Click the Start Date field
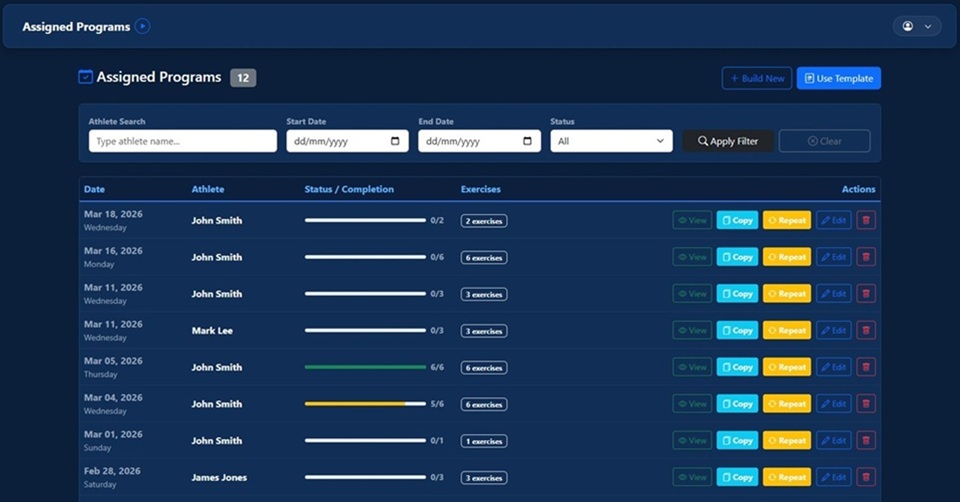The width and height of the screenshot is (960, 502). click(x=347, y=141)
